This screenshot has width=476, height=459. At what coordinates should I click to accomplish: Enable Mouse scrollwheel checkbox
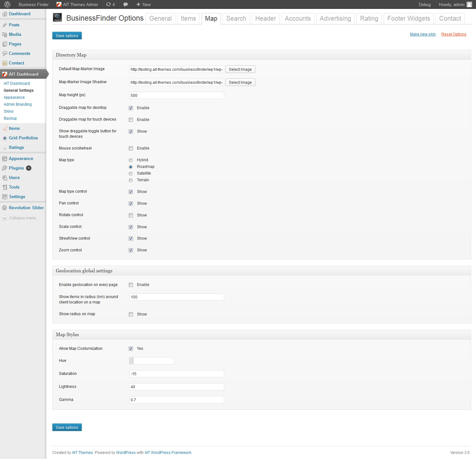[131, 148]
